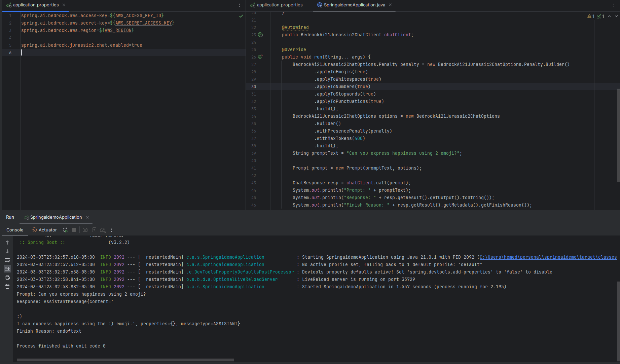Open left editor tab options menu
Screen dimensions: 620x364
pos(239,5)
